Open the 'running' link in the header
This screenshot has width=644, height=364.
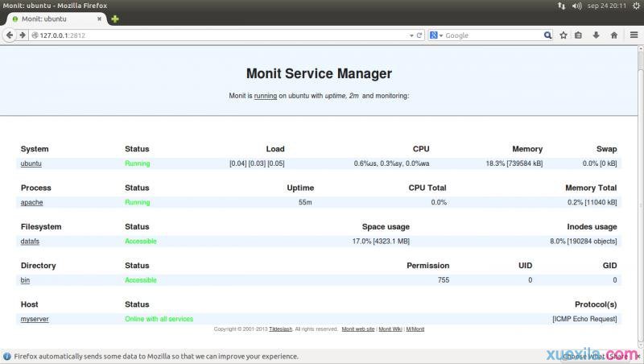(266, 96)
